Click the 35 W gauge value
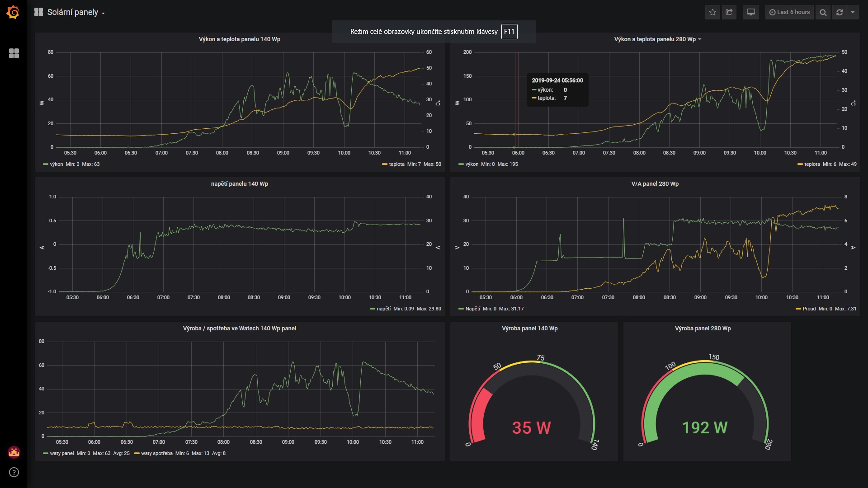The image size is (868, 488). pyautogui.click(x=531, y=427)
